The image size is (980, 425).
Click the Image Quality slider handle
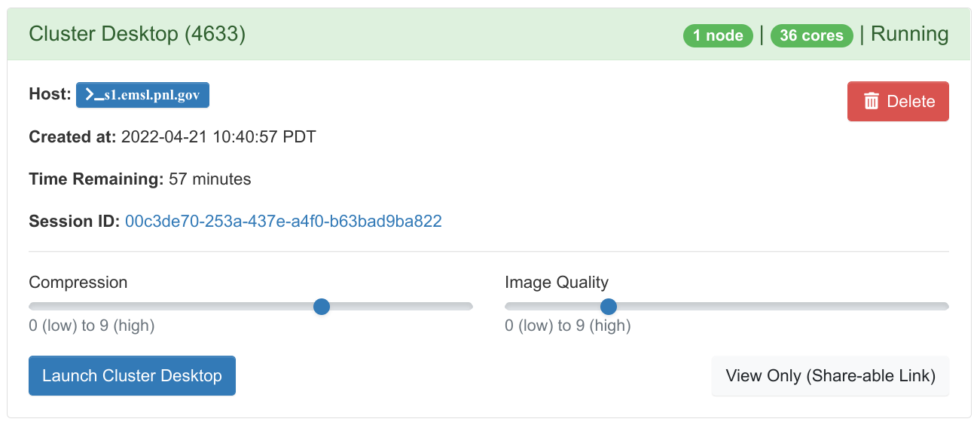pos(609,307)
